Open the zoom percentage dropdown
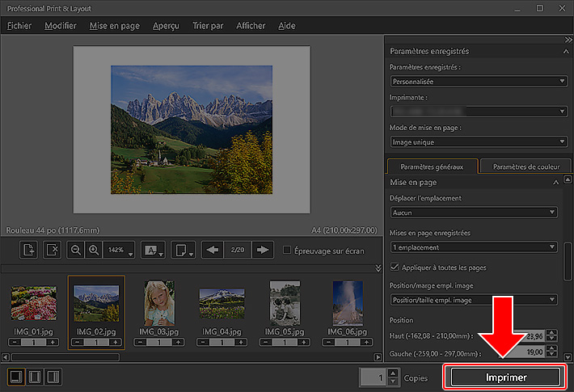Image resolution: width=574 pixels, height=392 pixels. pyautogui.click(x=120, y=251)
